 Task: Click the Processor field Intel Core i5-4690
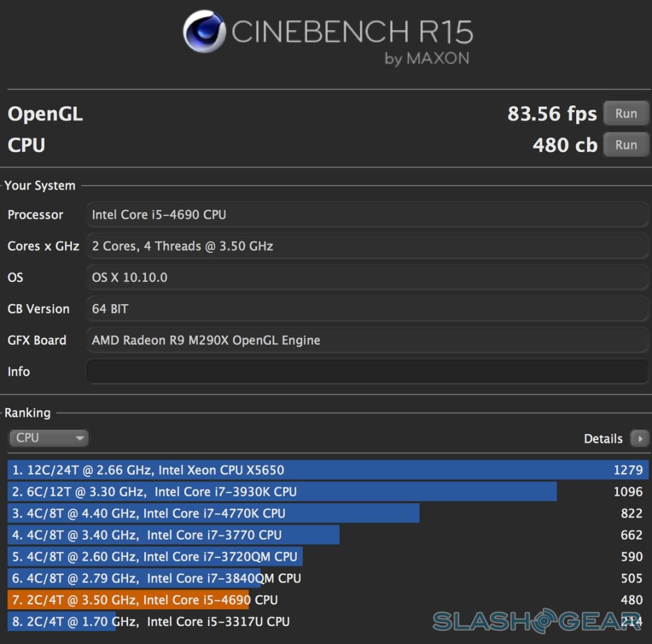pyautogui.click(x=367, y=215)
